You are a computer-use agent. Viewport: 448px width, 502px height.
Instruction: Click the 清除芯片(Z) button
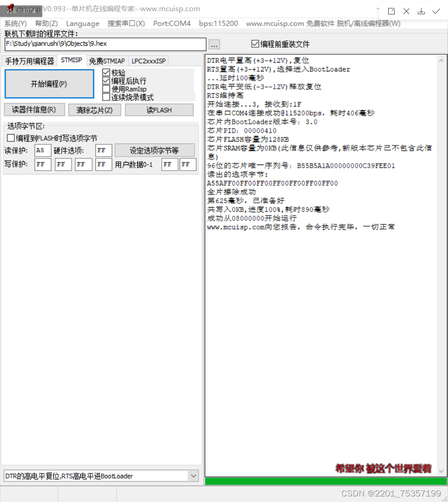point(94,110)
